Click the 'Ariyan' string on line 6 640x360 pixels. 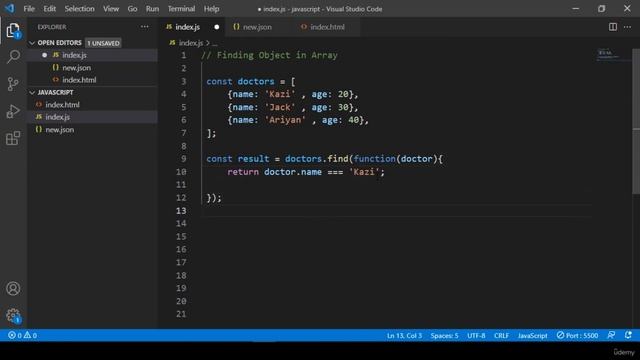[285, 120]
